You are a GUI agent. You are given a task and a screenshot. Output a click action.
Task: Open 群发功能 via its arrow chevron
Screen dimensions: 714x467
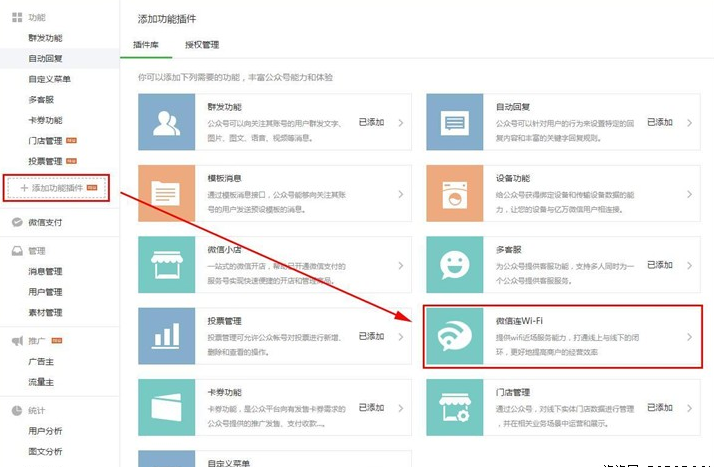click(401, 123)
